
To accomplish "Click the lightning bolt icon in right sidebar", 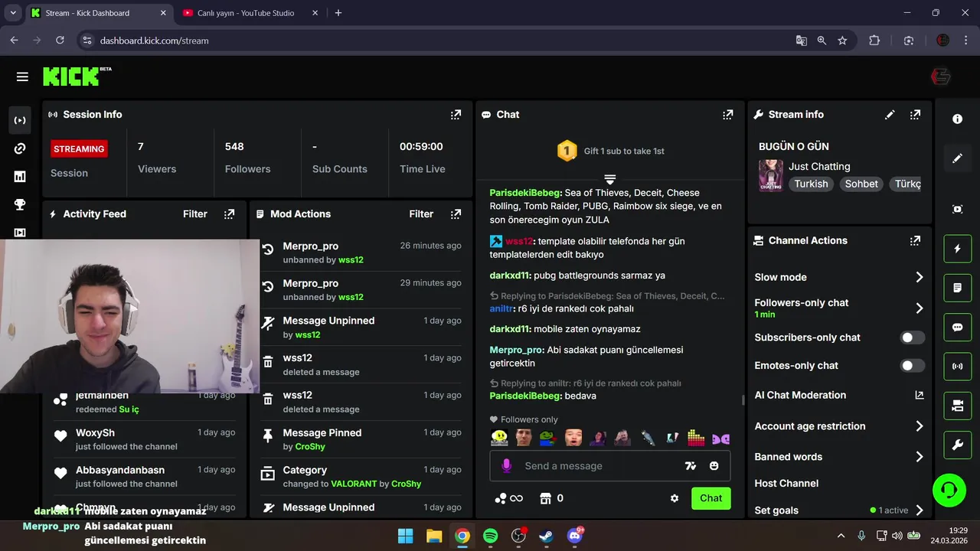I will [957, 249].
